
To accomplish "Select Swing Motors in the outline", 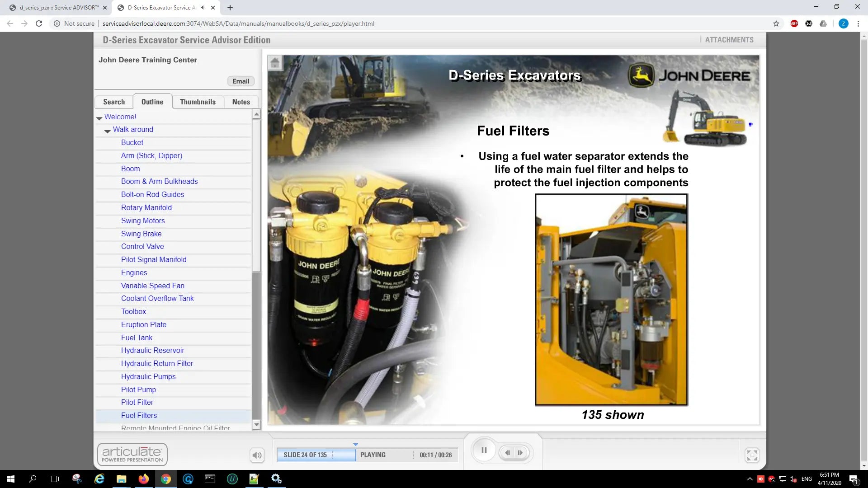I will pos(143,221).
